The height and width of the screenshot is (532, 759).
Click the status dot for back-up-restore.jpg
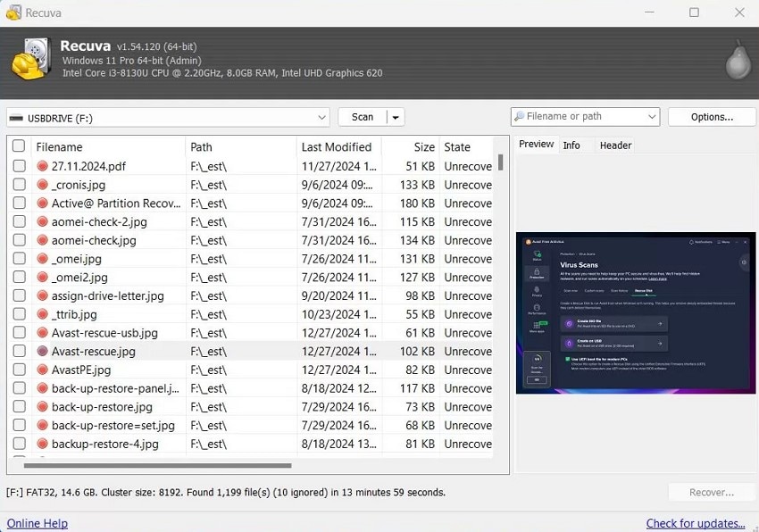click(x=43, y=407)
